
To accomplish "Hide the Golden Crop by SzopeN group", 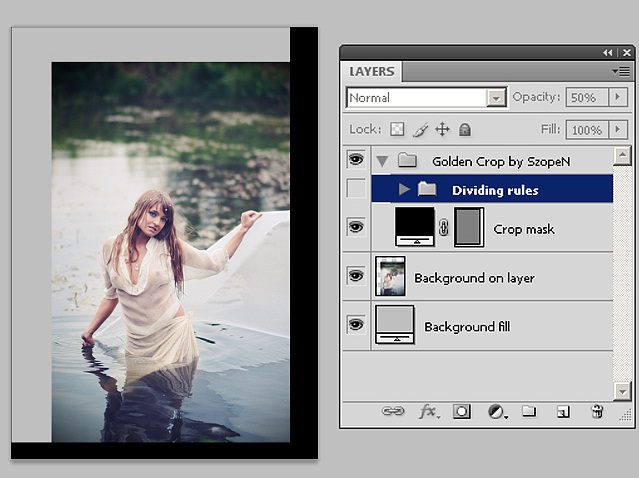I will coord(356,159).
